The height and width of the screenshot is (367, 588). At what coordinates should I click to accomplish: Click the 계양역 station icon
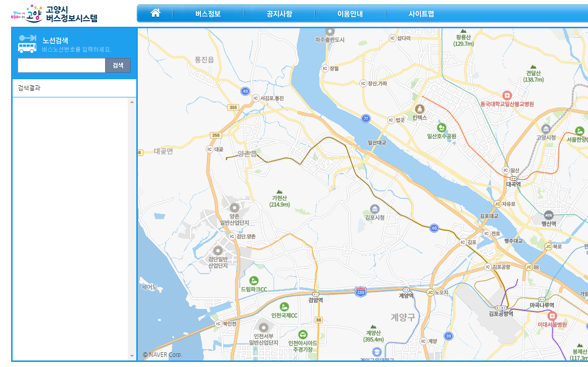point(406,290)
